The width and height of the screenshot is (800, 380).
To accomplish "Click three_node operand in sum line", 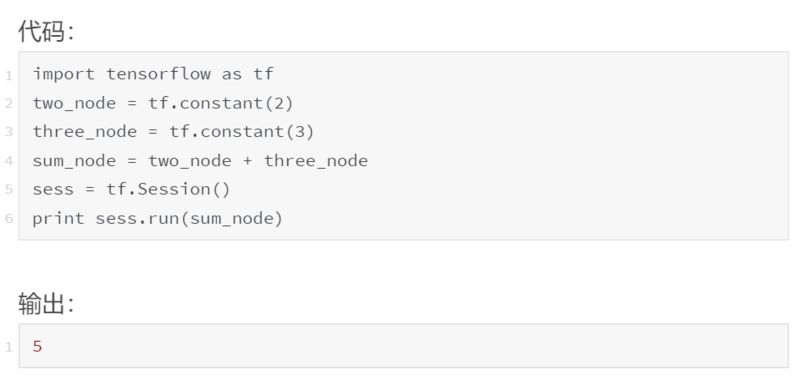I will point(316,161).
